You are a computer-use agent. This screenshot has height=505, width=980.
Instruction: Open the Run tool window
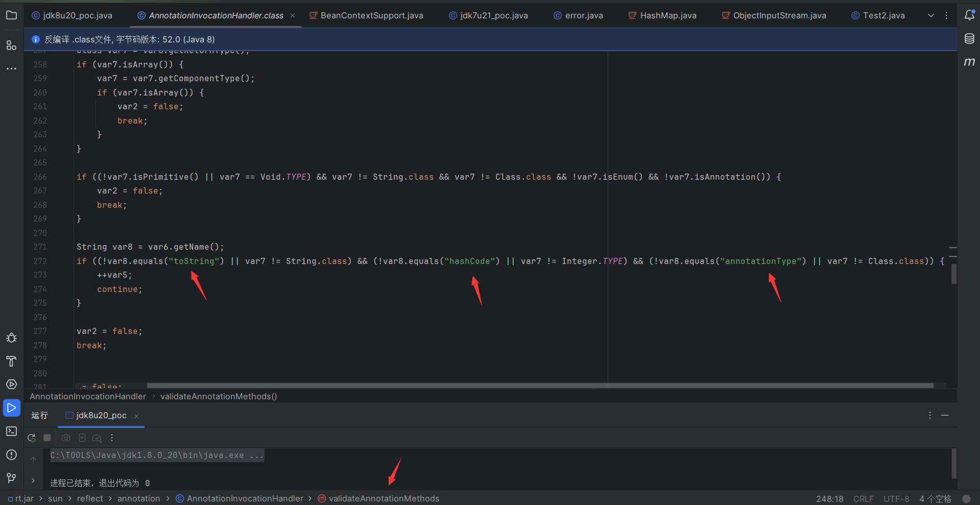tap(11, 408)
